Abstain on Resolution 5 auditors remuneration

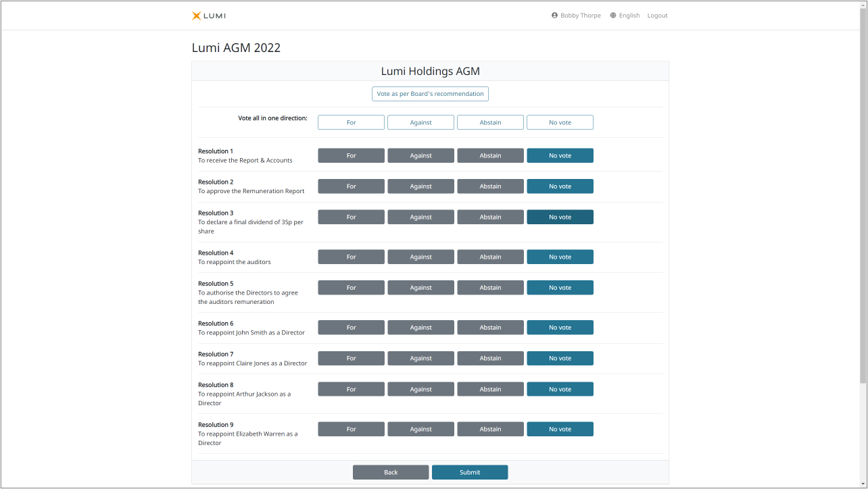490,288
